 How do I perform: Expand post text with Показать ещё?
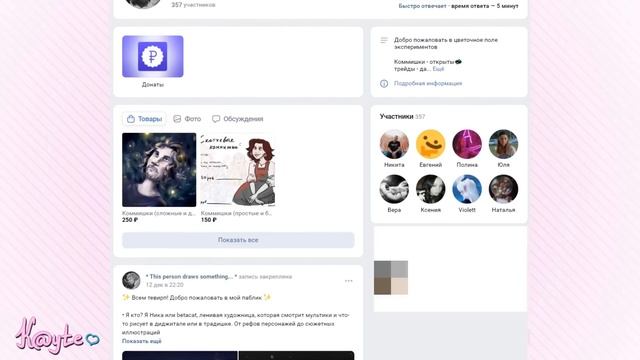pos(142,341)
